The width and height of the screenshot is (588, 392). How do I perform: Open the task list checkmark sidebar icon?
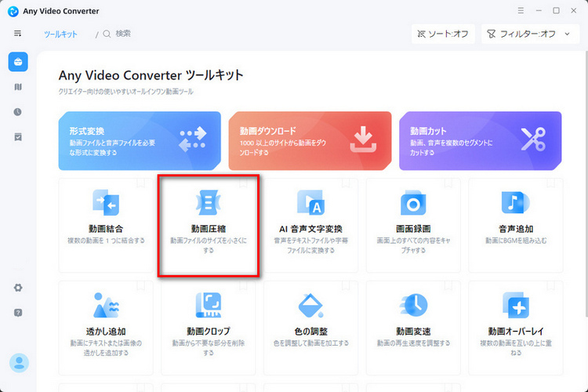18,137
